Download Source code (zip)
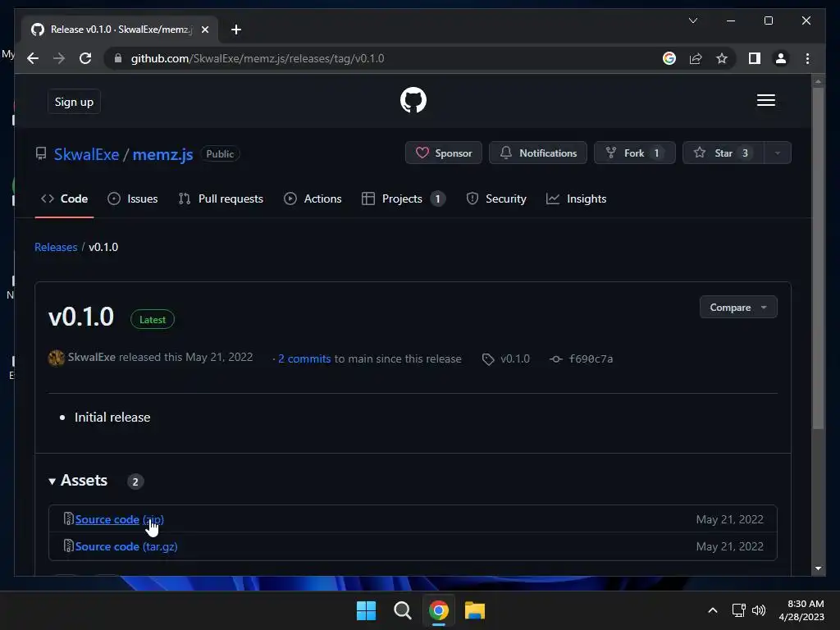The width and height of the screenshot is (840, 630). (120, 519)
